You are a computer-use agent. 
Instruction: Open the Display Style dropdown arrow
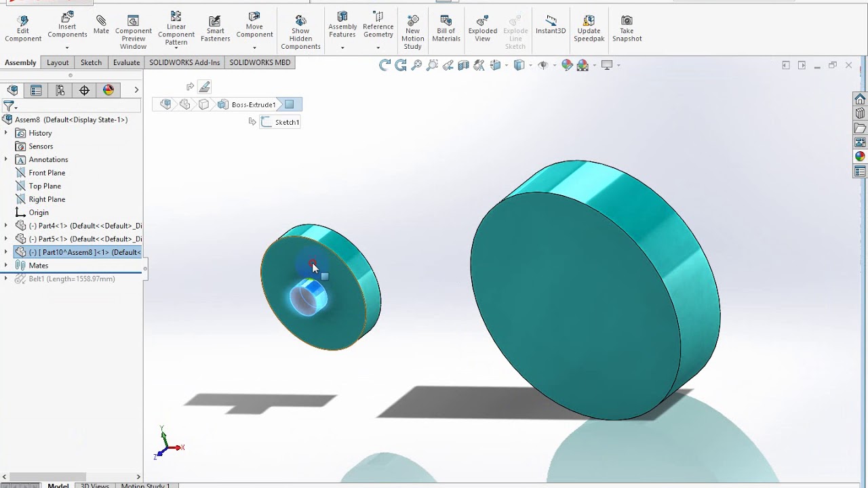pyautogui.click(x=530, y=65)
